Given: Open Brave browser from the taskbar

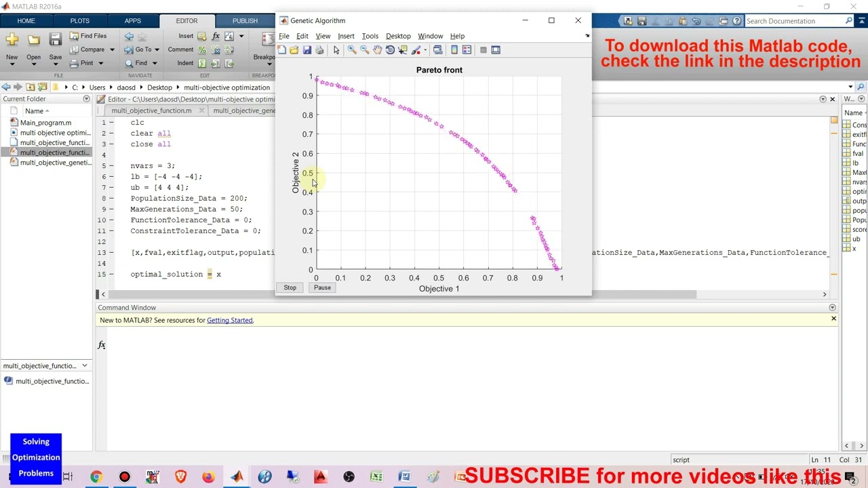Looking at the screenshot, I should pyautogui.click(x=180, y=477).
